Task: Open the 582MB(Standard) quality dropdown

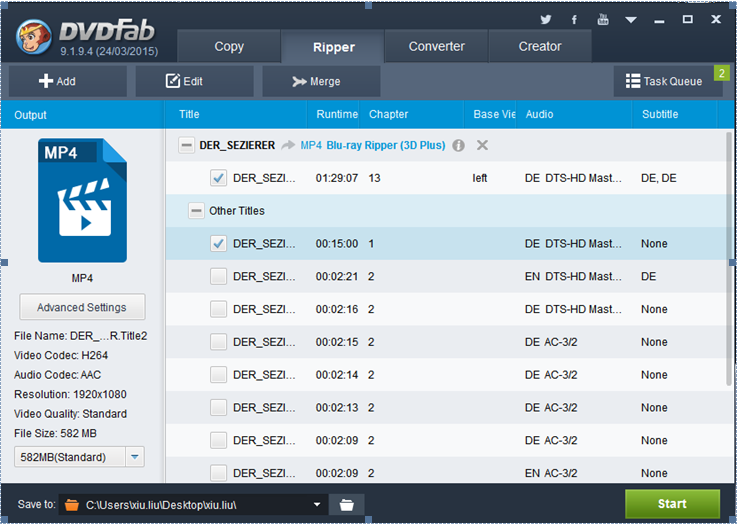Action: click(x=135, y=457)
